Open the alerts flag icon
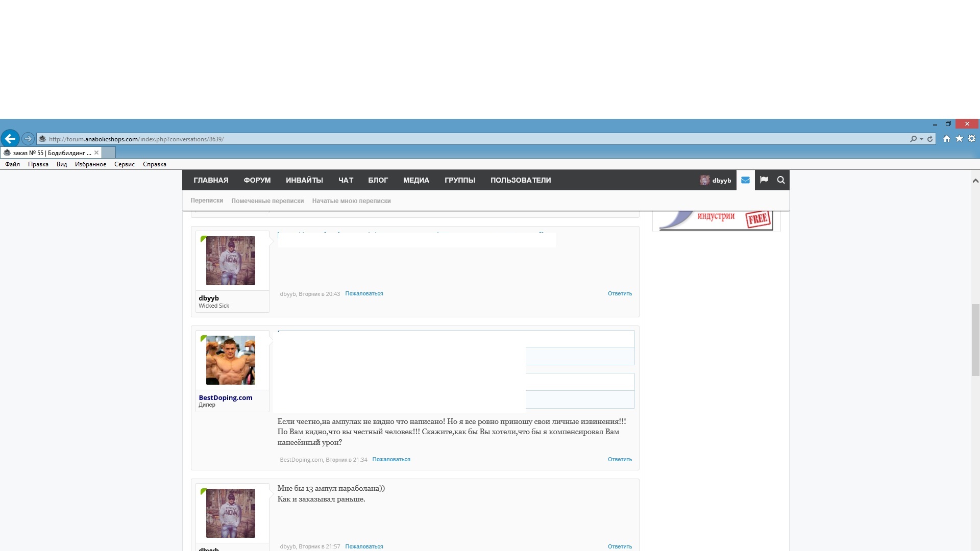This screenshot has height=551, width=980. point(764,180)
